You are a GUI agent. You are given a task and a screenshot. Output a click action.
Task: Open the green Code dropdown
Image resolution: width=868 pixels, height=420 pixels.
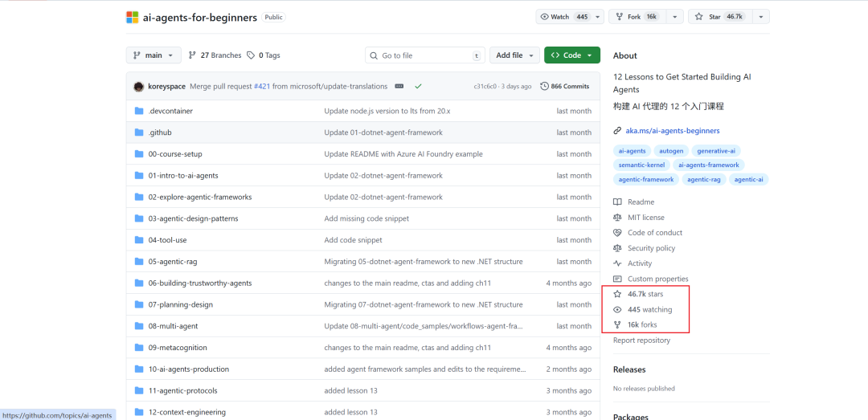click(572, 55)
